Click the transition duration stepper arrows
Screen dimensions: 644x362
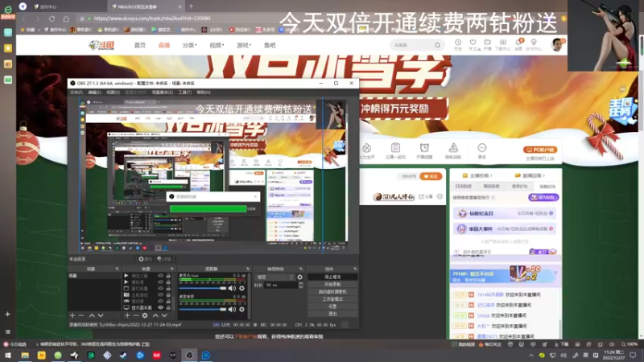pyautogui.click(x=300, y=285)
